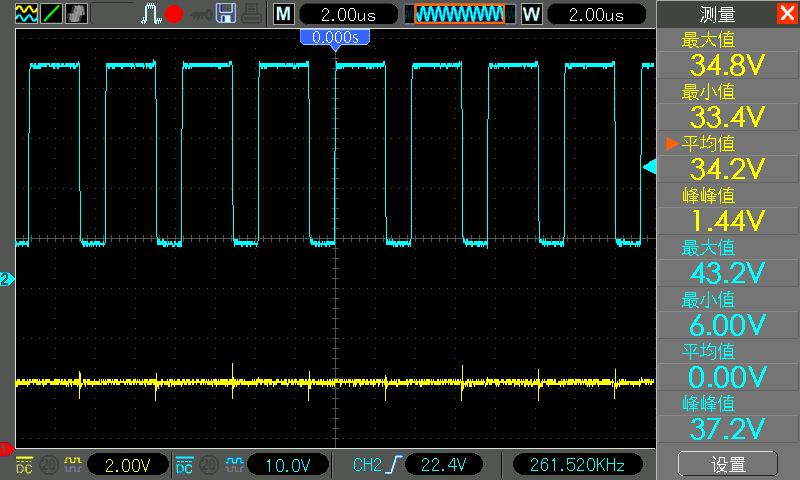Image resolution: width=800 pixels, height=480 pixels.
Task: Click the gray key lock icon
Action: pyautogui.click(x=201, y=15)
